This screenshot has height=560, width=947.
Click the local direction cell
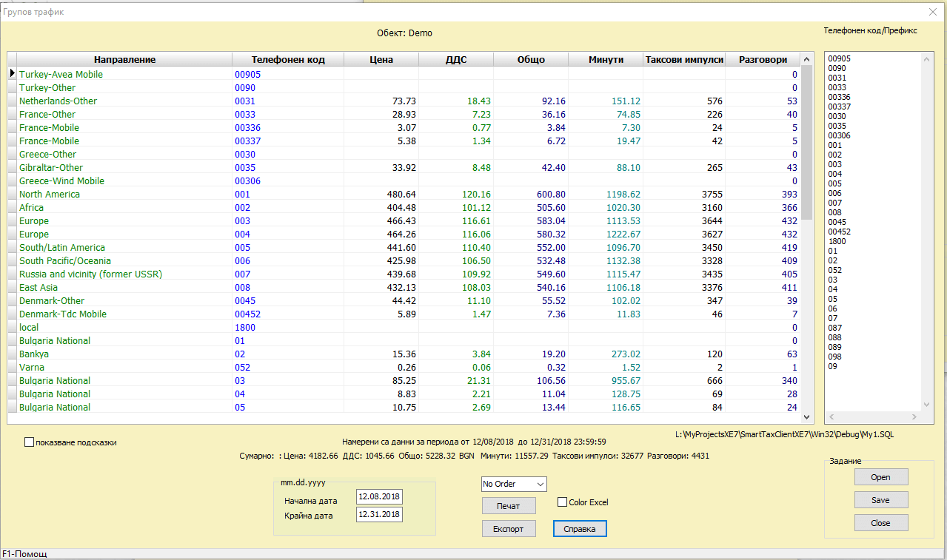pos(124,327)
